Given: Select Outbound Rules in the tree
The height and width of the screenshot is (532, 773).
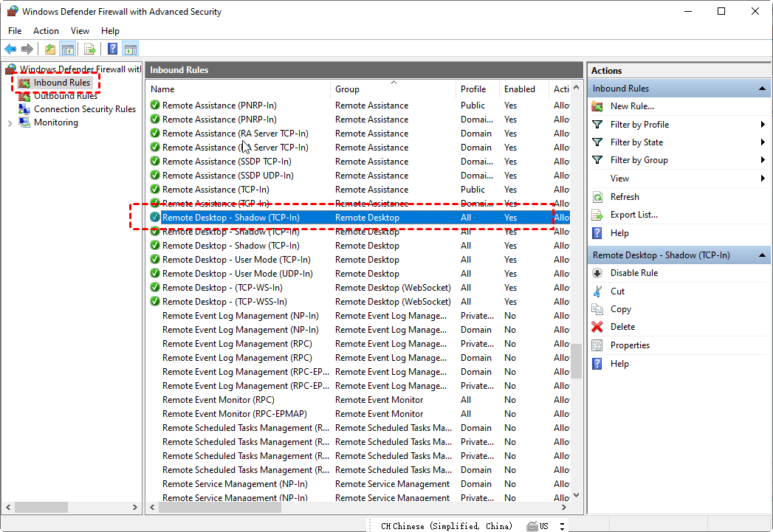Looking at the screenshot, I should (x=65, y=96).
